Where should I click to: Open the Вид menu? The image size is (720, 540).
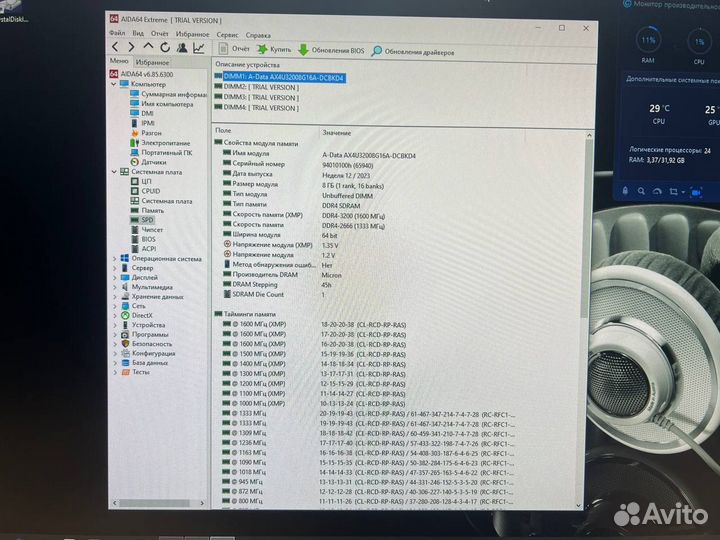[138, 34]
